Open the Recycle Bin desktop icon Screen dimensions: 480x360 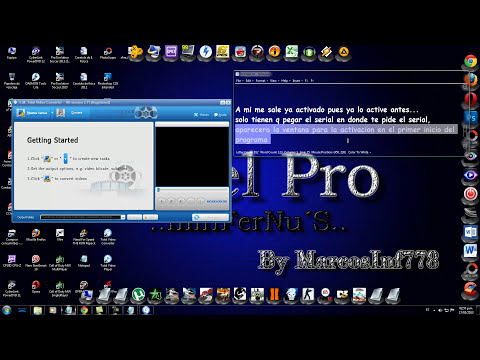[x=12, y=80]
